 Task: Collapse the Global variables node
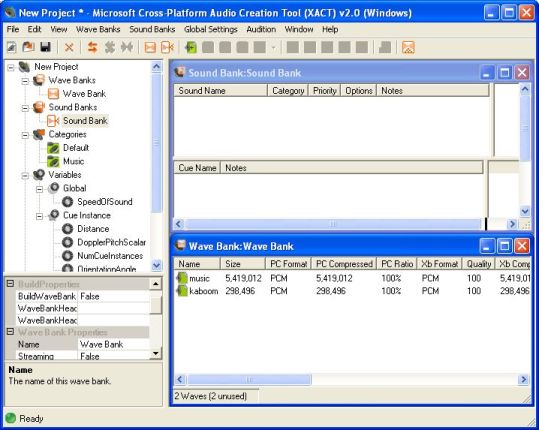[x=40, y=189]
